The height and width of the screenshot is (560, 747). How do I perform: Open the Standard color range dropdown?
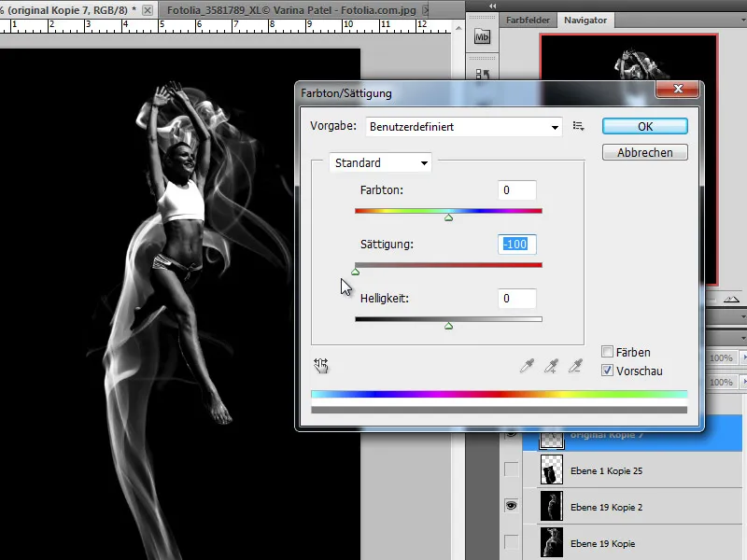380,162
